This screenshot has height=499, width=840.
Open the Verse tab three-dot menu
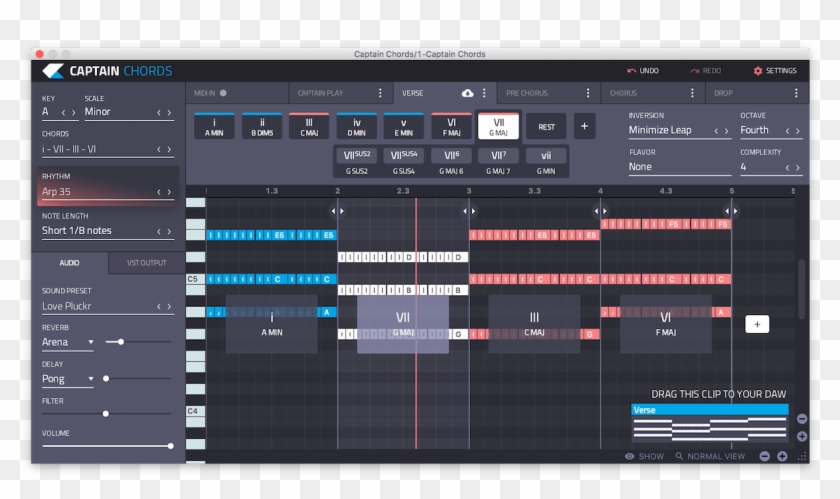(484, 93)
